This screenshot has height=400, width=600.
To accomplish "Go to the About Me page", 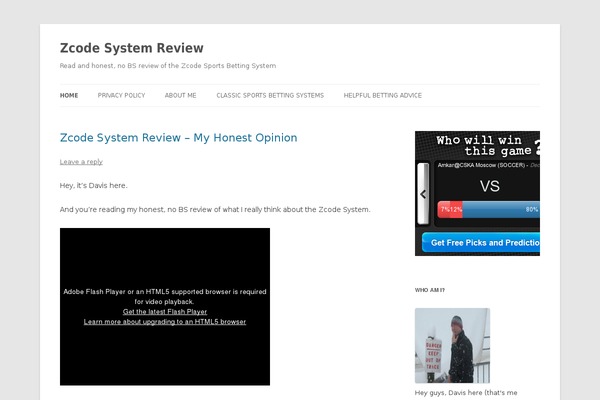I will tap(180, 95).
